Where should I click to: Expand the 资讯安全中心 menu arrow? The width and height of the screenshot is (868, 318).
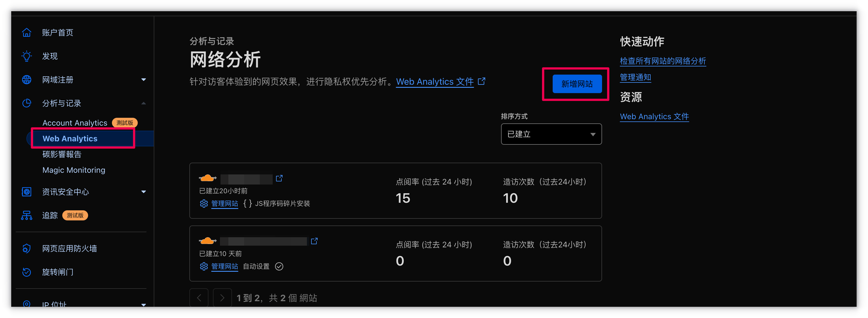[144, 192]
